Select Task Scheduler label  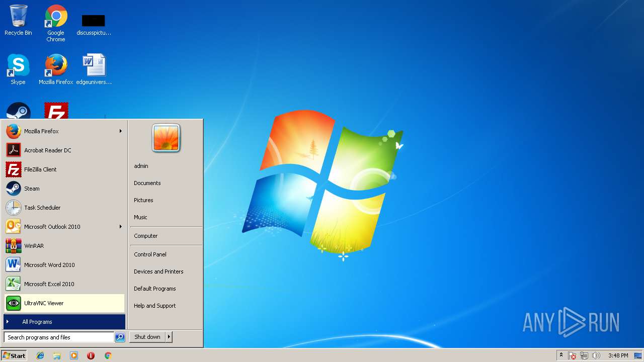(x=42, y=208)
